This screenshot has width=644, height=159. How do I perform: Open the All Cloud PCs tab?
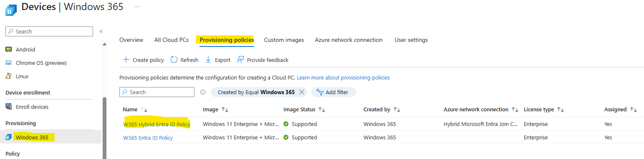pyautogui.click(x=172, y=40)
